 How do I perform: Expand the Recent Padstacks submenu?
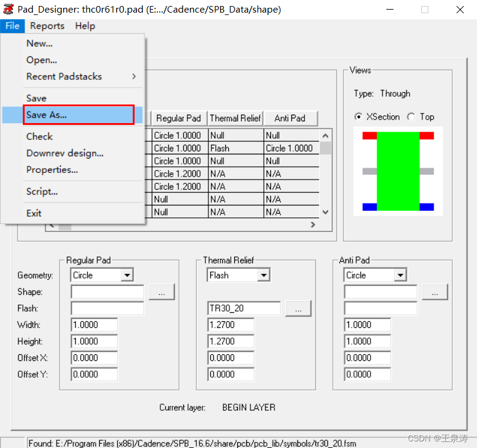(81, 76)
